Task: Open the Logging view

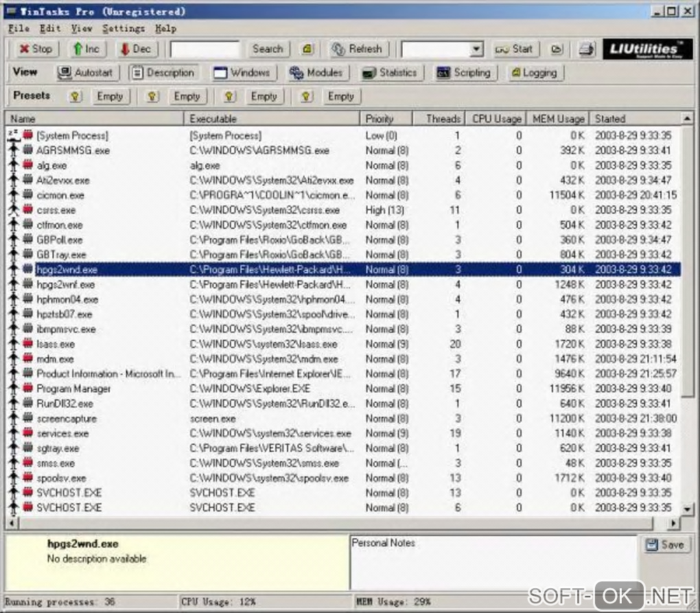Action: [x=535, y=73]
